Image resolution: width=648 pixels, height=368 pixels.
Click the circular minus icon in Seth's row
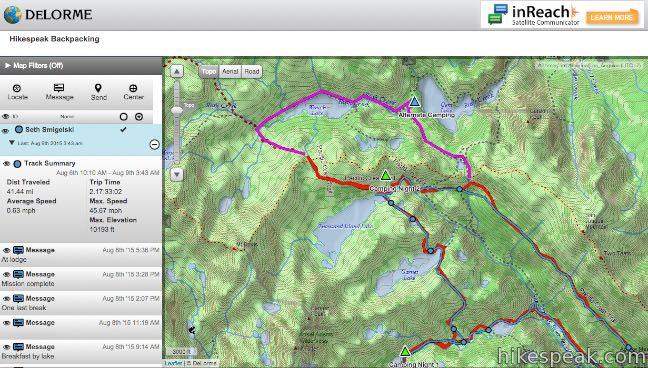pos(154,144)
